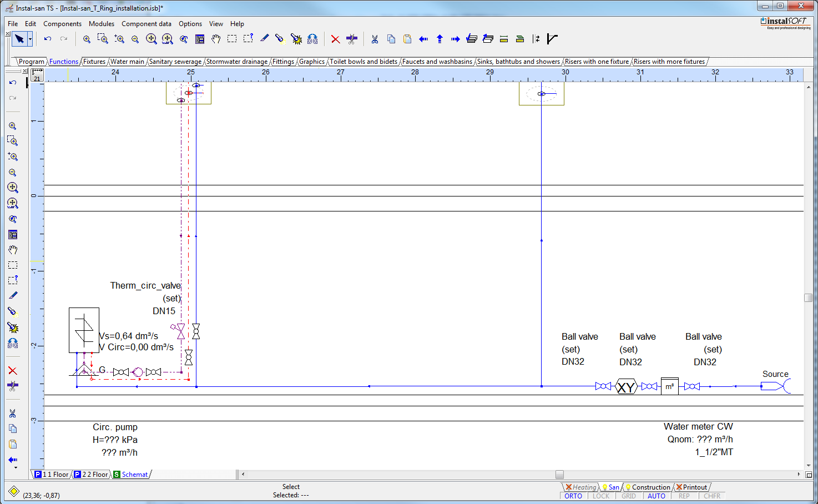
Task: Click Paste clipboard icon in top toolbar
Action: pyautogui.click(x=407, y=39)
